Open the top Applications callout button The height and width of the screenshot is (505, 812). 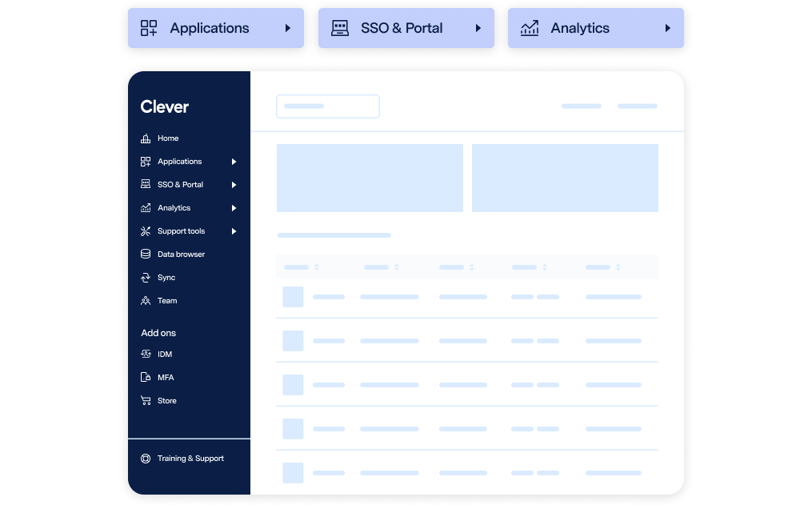216,28
